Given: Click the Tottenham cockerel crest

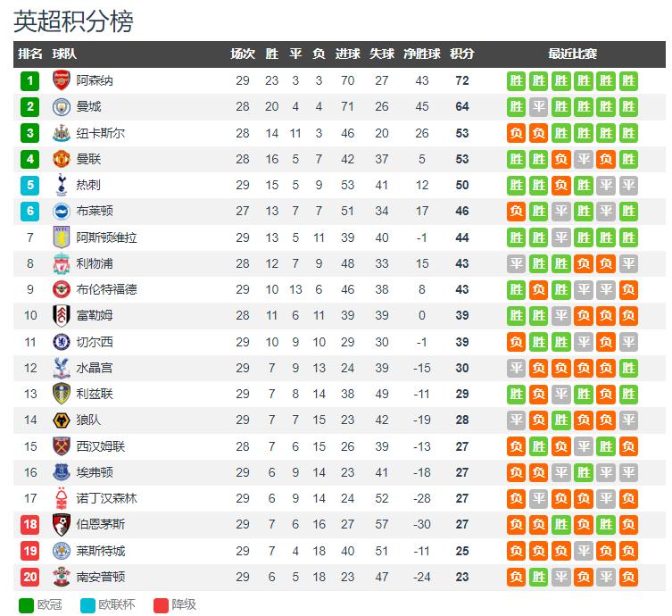Looking at the screenshot, I should point(62,185).
